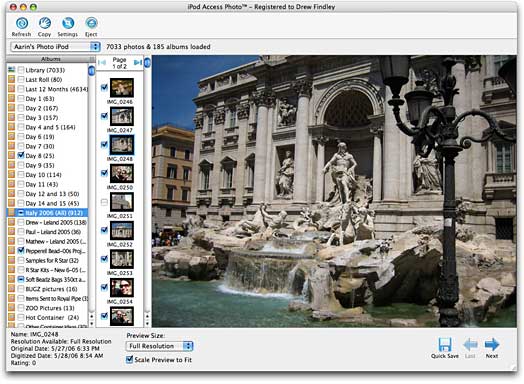Image resolution: width=524 pixels, height=384 pixels.
Task: Click the Copy toolbar icon
Action: coord(44,24)
